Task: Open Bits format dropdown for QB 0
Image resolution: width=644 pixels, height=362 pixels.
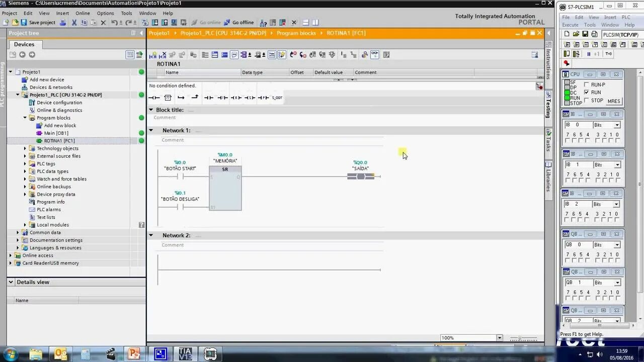Action: tap(617, 245)
